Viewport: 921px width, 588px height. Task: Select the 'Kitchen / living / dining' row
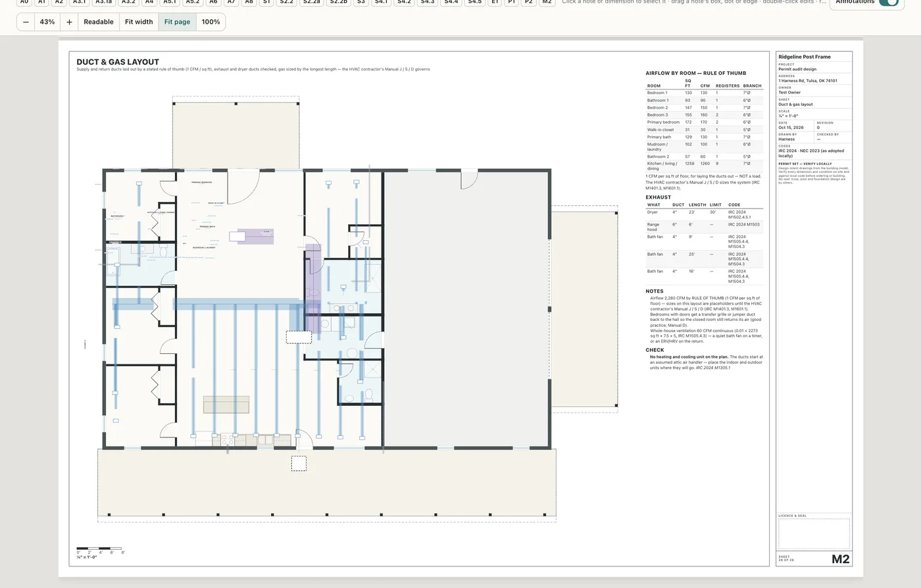point(704,166)
